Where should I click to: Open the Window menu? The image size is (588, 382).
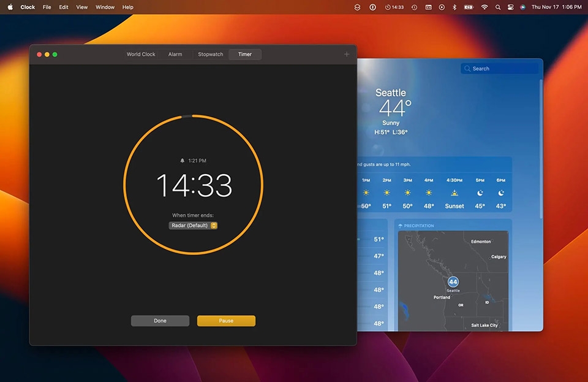tap(104, 7)
